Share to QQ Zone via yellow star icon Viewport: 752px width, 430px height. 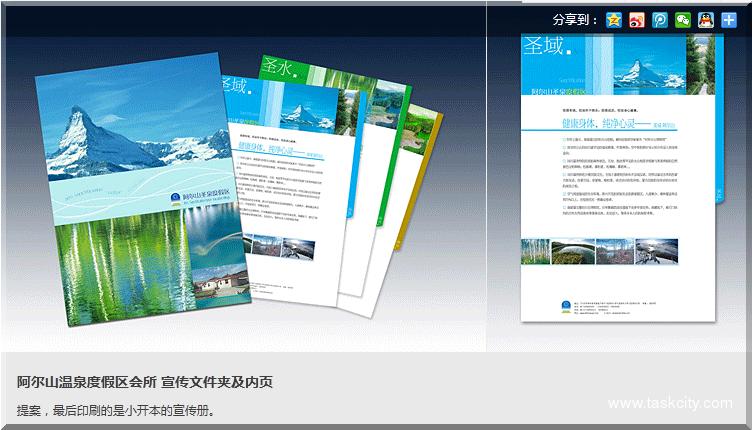click(x=614, y=20)
